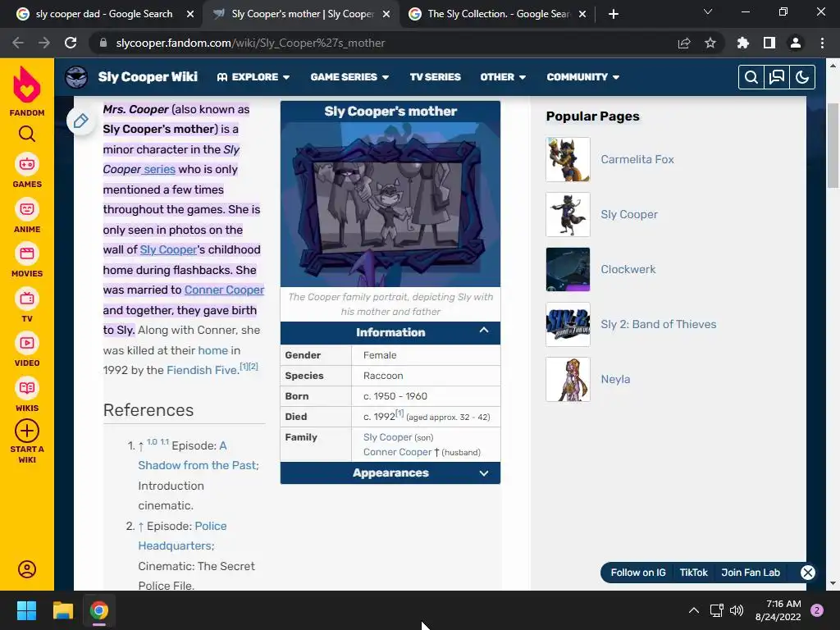Open Fandom sidebar search icon
840x630 pixels.
[27, 134]
